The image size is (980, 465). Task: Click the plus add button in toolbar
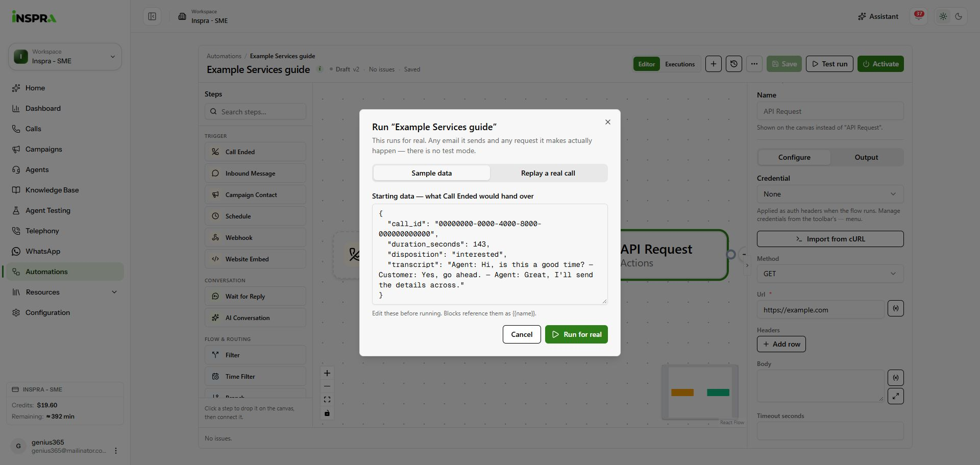714,64
